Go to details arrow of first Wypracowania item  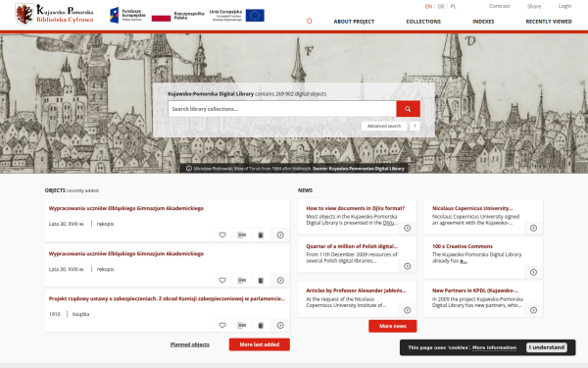coord(280,236)
